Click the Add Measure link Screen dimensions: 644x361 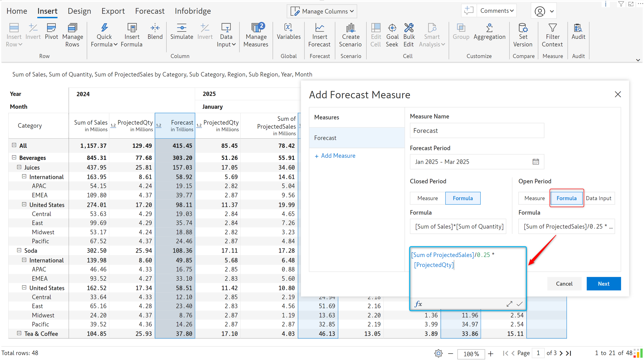(335, 156)
